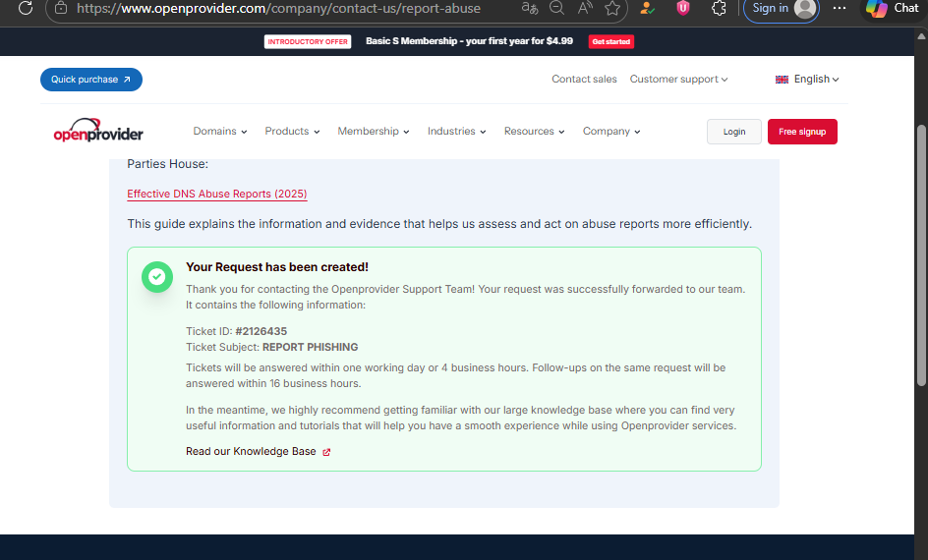Screen dimensions: 928x560
Task: Open the purple shield extension icon
Action: 683,8
